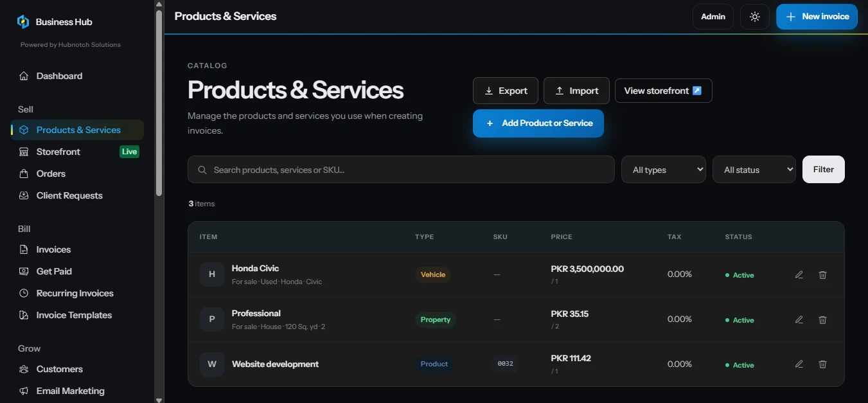Click the price PKR 3,500,000.00
Viewport: 868px width, 403px height.
[587, 269]
